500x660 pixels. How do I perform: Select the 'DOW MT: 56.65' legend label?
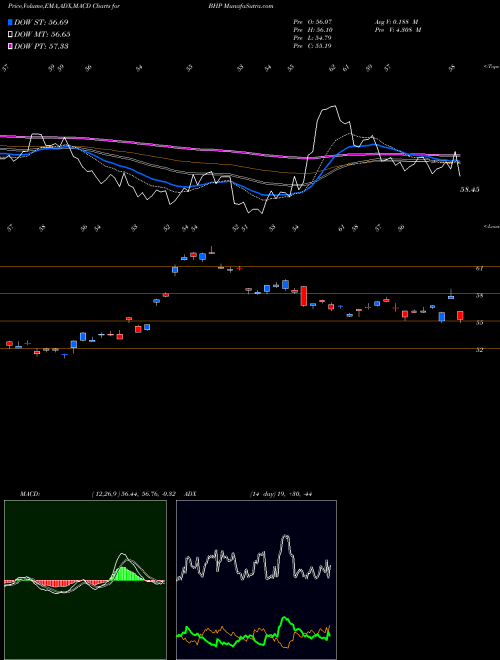(42, 35)
